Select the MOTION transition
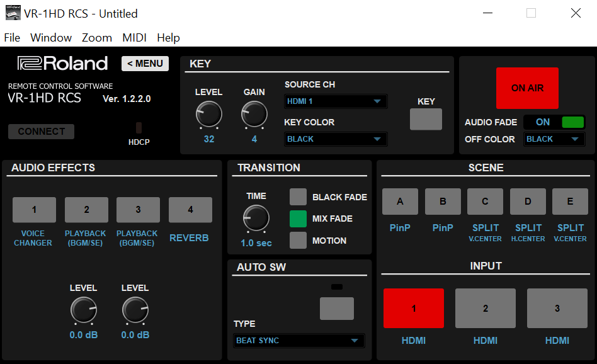Viewport: 597px width, 364px height. pos(298,241)
